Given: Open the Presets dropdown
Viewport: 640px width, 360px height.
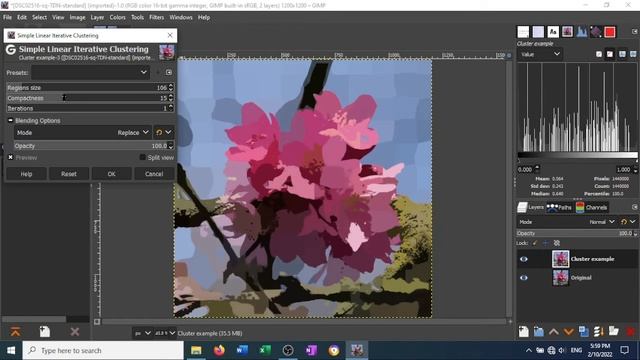Looking at the screenshot, I should [91, 73].
